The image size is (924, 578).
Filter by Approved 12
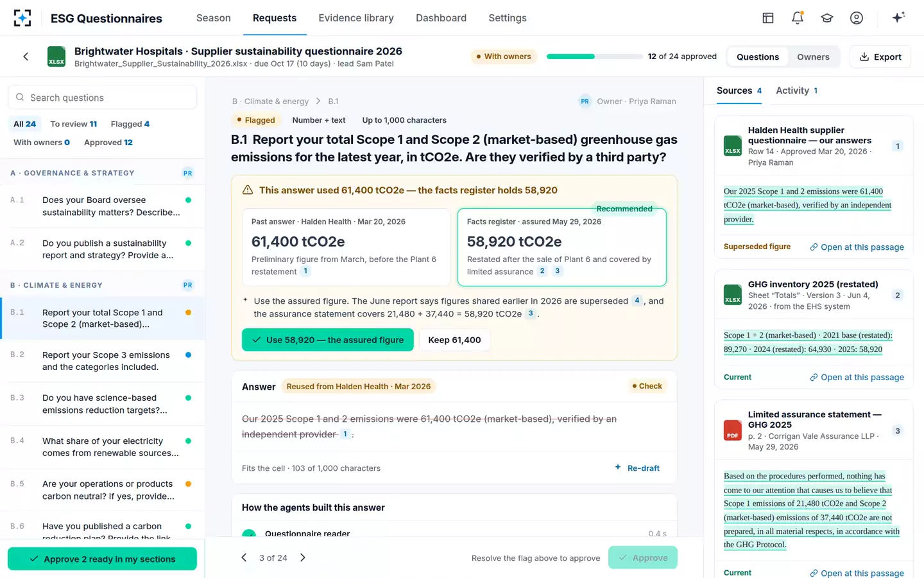(108, 143)
